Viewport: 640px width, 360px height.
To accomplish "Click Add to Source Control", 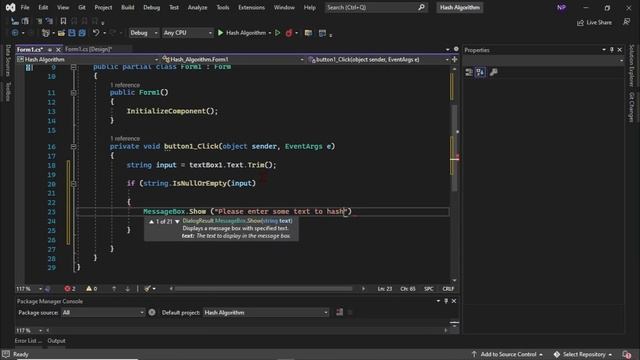I will [507, 354].
